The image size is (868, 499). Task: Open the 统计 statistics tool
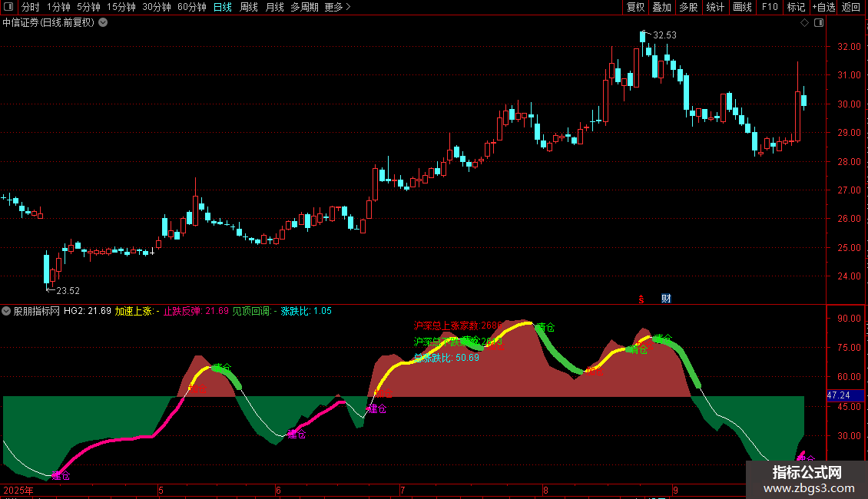[715, 7]
